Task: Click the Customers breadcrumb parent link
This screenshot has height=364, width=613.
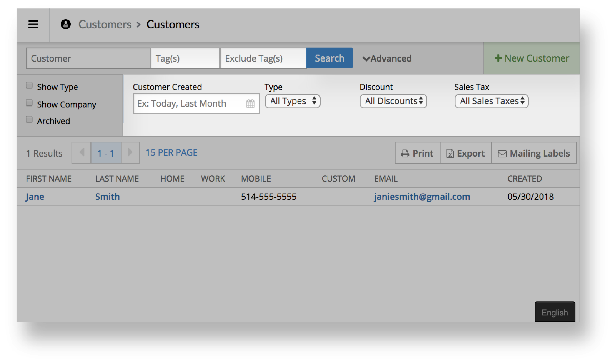Action: 105,25
